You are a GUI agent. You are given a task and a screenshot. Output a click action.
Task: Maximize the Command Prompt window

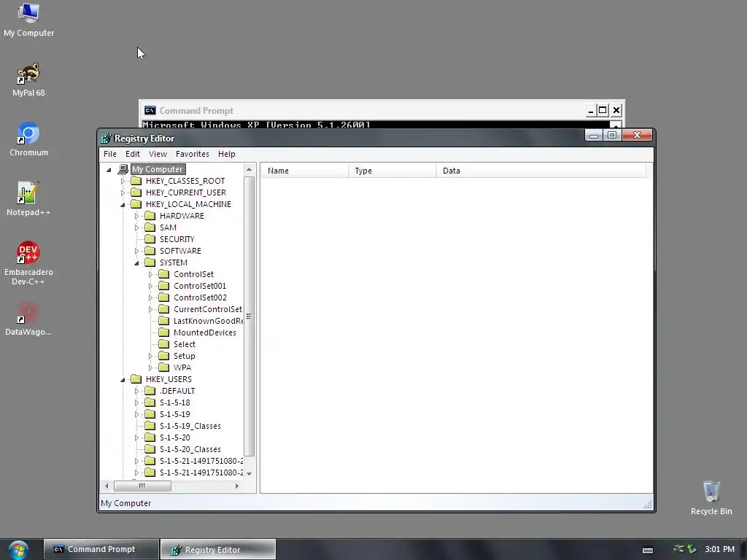(x=603, y=111)
